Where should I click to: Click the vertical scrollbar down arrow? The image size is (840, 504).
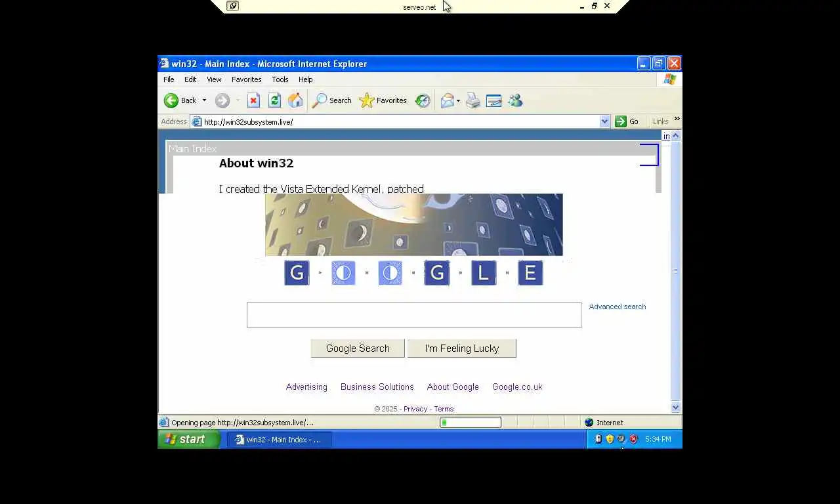point(676,408)
